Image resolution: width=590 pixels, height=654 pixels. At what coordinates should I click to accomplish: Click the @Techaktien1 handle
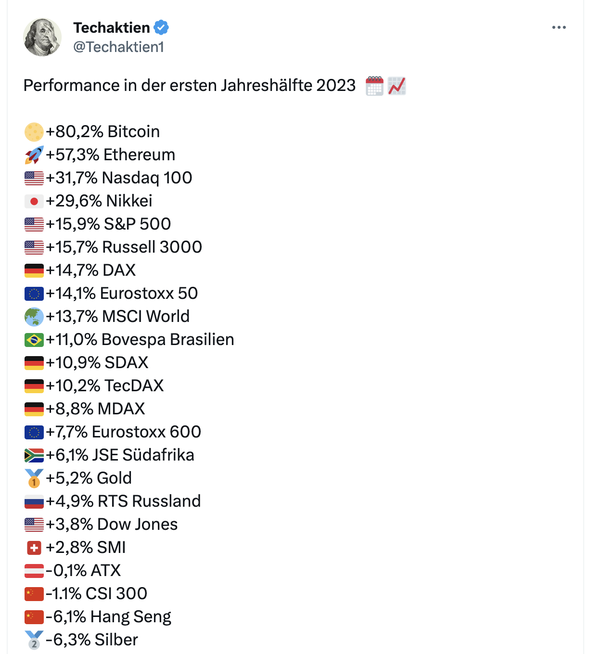coord(118,47)
